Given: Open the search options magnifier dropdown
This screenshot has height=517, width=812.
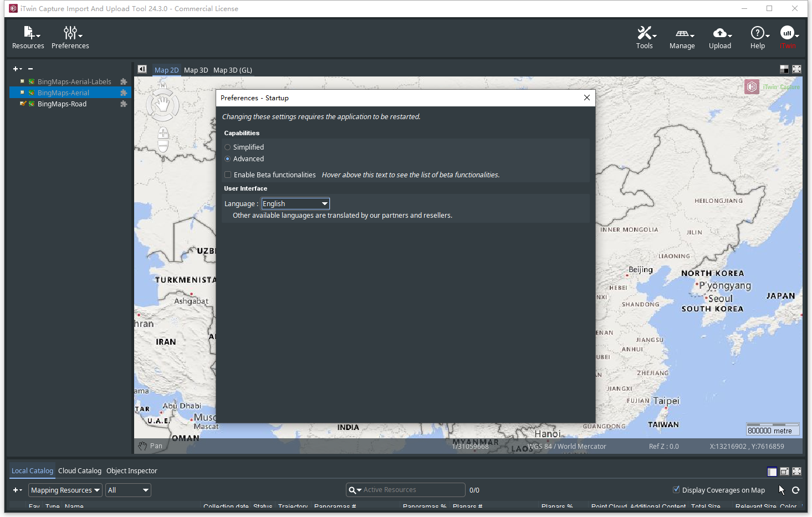Looking at the screenshot, I should click(355, 490).
